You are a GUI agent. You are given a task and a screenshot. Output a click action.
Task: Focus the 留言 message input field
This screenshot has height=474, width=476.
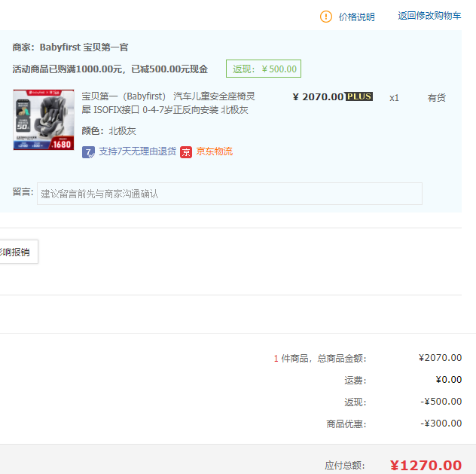coord(230,194)
